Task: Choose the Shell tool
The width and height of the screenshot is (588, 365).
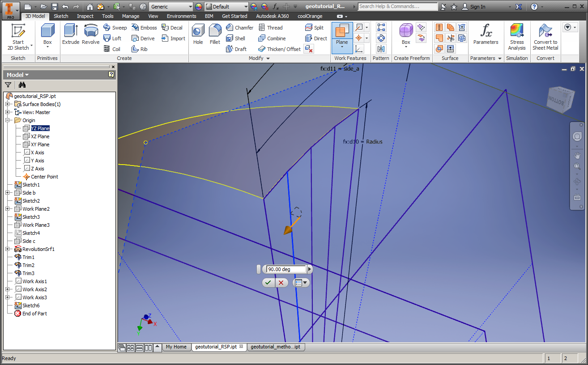Action: [x=236, y=38]
